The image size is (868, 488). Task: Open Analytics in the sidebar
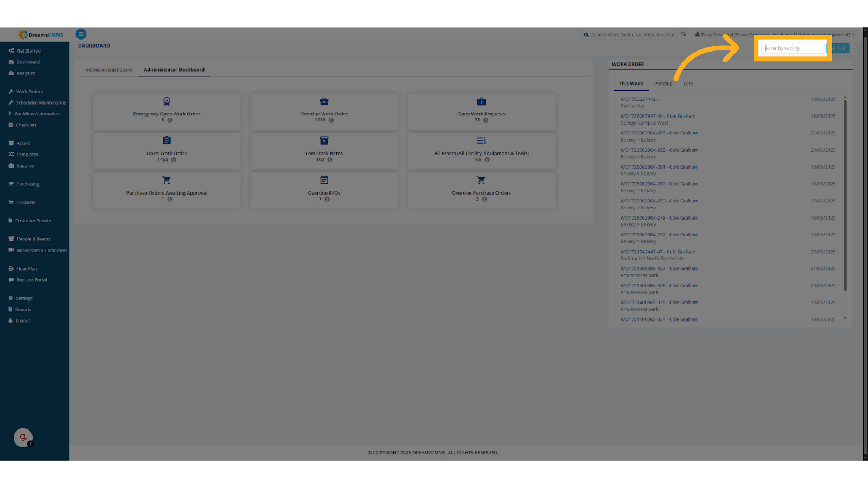point(25,73)
